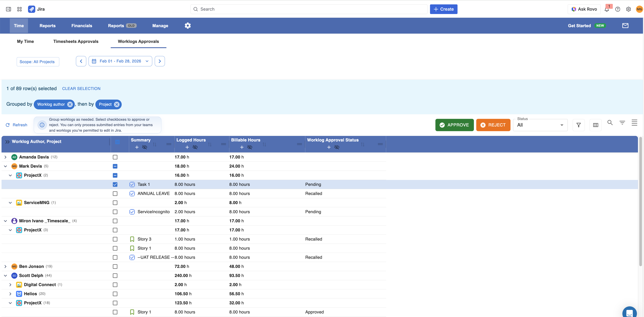Screen dimensions: 644x317
Task: Check the Helios row checkbox
Action: 115,294
